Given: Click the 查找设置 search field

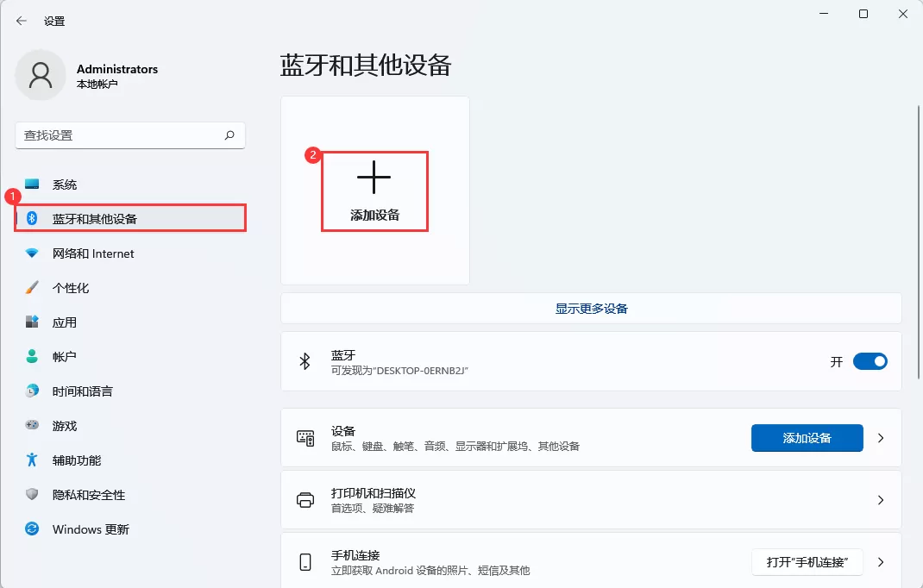Looking at the screenshot, I should click(129, 135).
